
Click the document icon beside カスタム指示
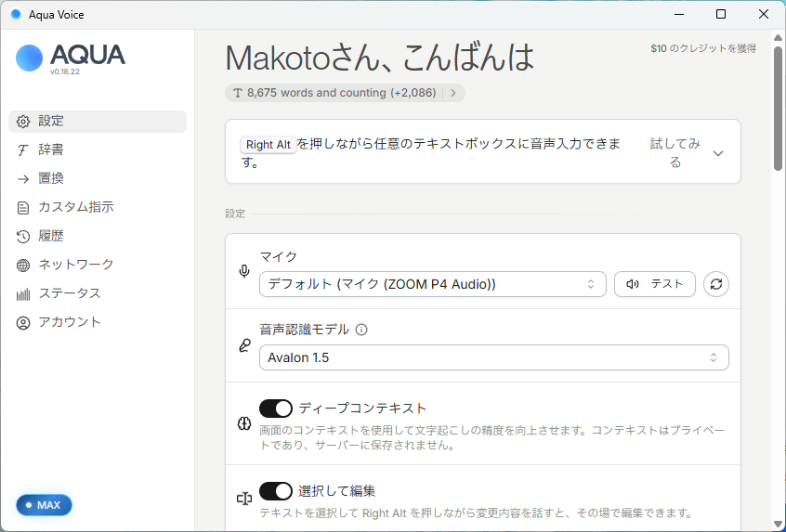(23, 207)
